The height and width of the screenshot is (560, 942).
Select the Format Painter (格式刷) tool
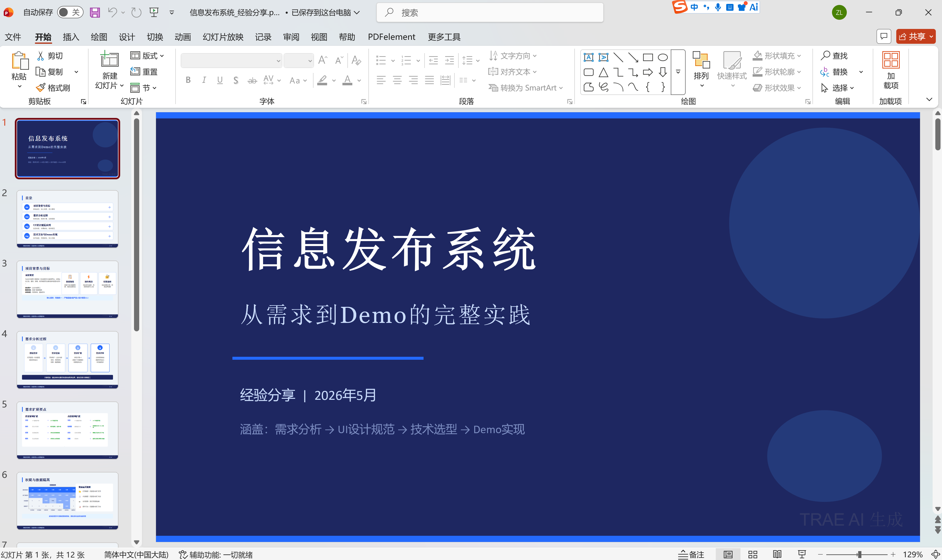53,88
